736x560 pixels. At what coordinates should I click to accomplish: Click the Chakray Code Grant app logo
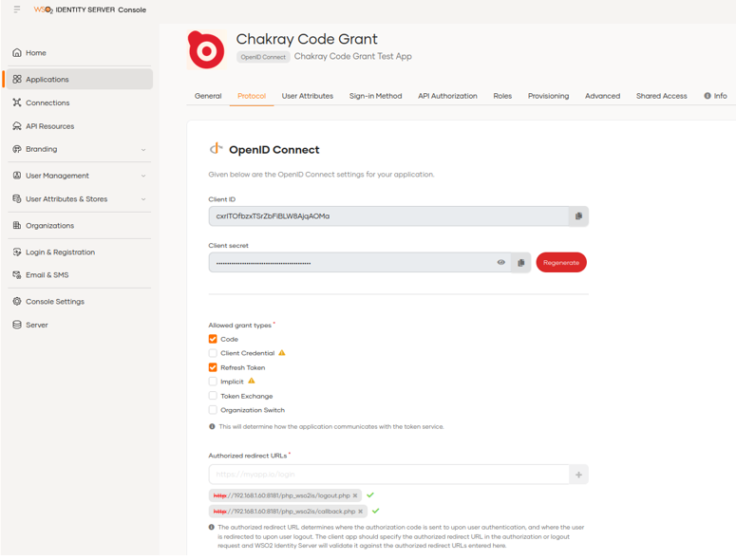206,49
